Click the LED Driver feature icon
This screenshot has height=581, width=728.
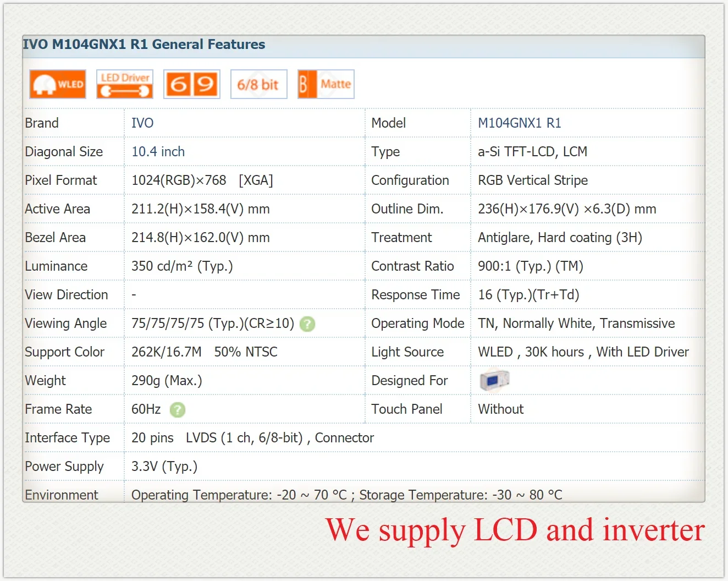(125, 84)
